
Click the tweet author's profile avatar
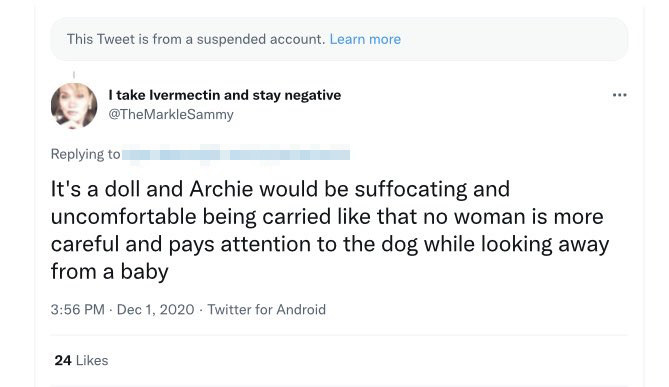(74, 106)
